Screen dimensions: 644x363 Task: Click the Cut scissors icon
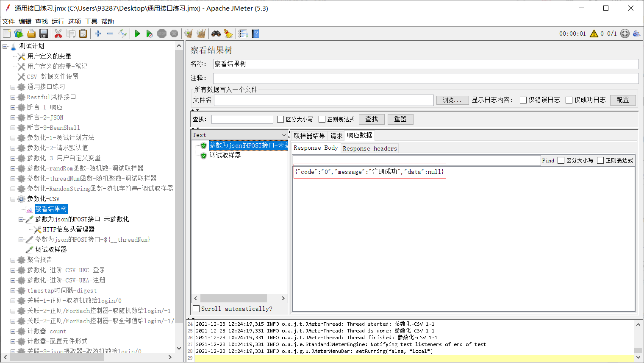(58, 34)
